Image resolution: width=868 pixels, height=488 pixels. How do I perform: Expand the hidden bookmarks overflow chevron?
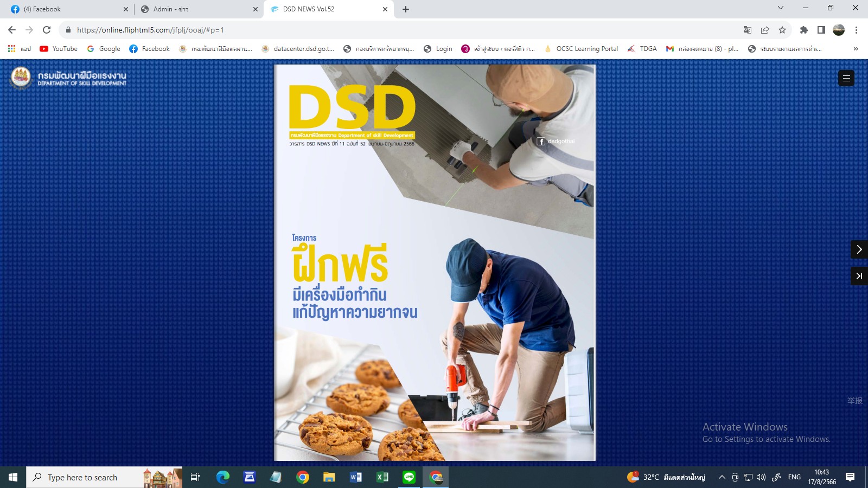[856, 49]
